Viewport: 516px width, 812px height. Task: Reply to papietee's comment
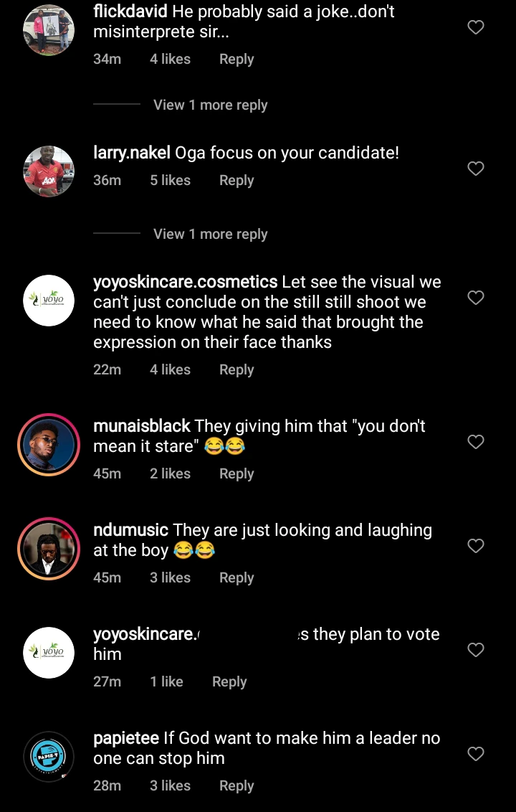click(236, 785)
